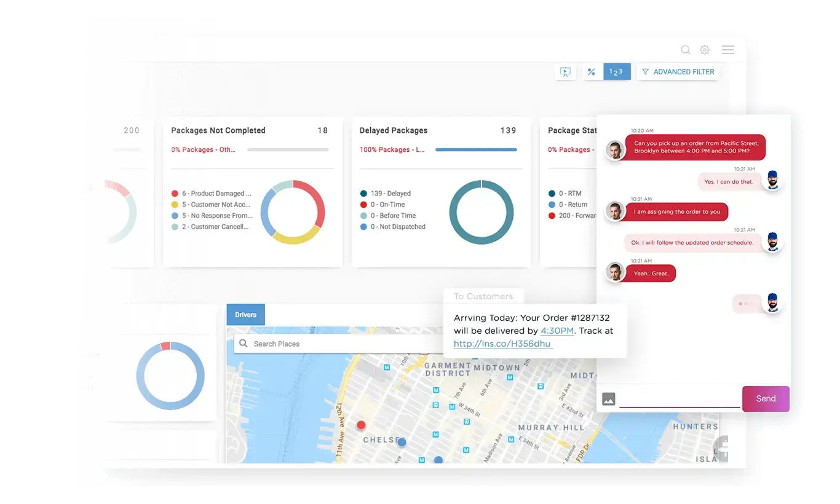Click the Packages Not Completed grey progress bar

(288, 149)
